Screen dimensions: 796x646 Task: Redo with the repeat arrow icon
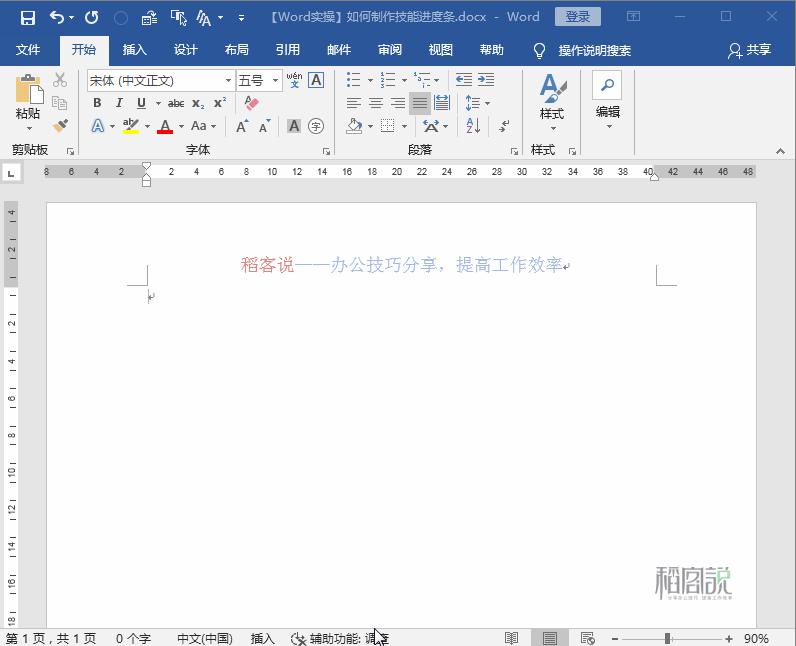pyautogui.click(x=92, y=18)
